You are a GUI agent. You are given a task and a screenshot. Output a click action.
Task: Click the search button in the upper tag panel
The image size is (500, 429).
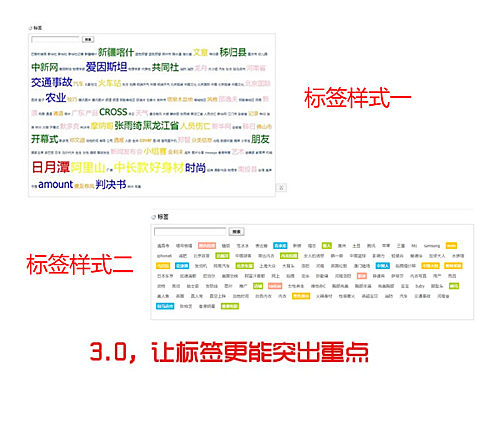[88, 39]
